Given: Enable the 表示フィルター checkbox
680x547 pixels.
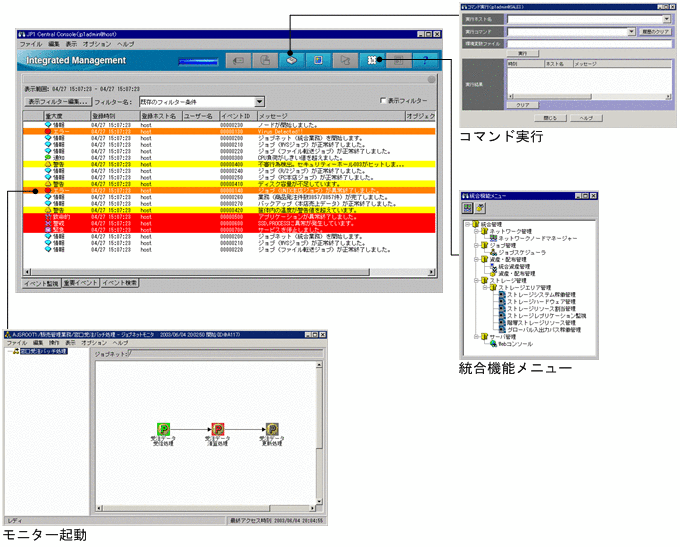Looking at the screenshot, I should (x=382, y=101).
